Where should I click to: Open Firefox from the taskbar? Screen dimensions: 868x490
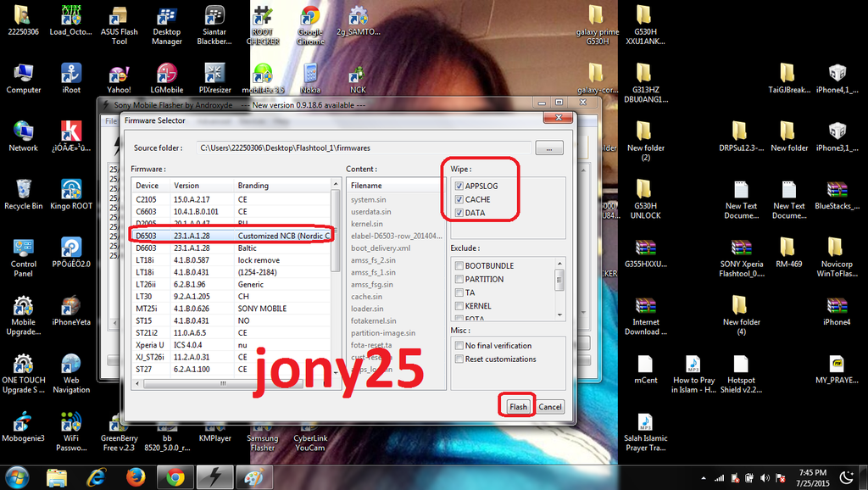pos(136,476)
